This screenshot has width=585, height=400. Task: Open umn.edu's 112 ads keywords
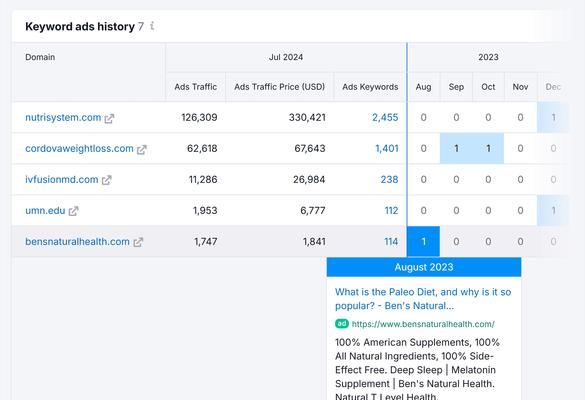click(391, 210)
